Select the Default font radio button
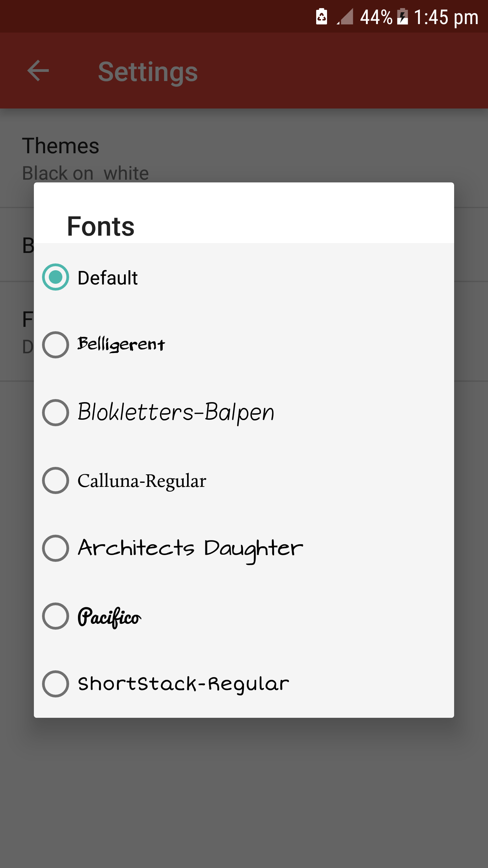 point(56,277)
